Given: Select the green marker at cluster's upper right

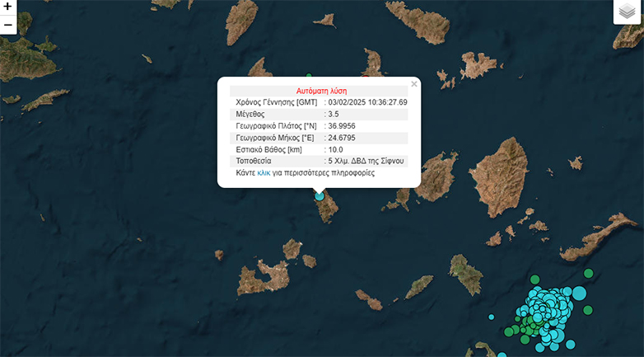Looking at the screenshot, I should pos(588,274).
